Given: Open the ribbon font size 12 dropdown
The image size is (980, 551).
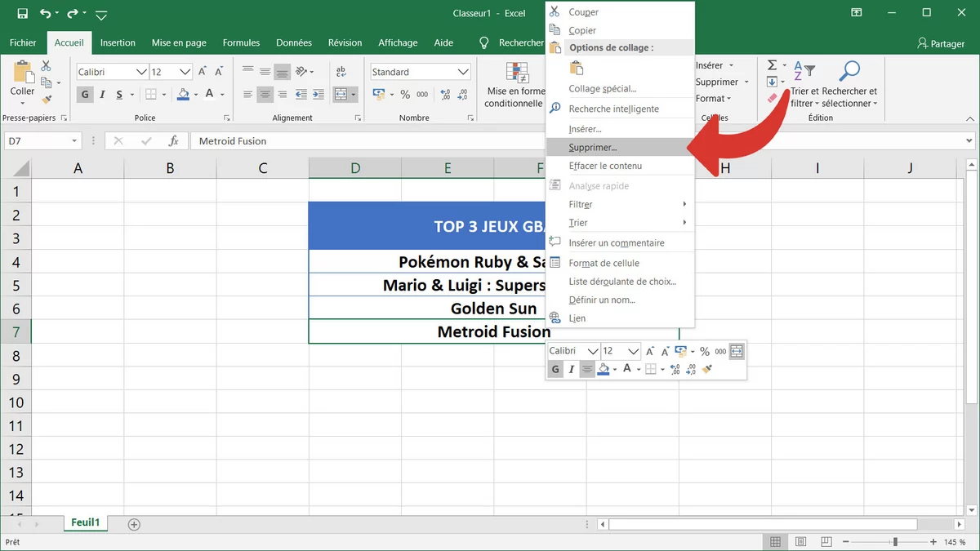Looking at the screenshot, I should pos(185,72).
